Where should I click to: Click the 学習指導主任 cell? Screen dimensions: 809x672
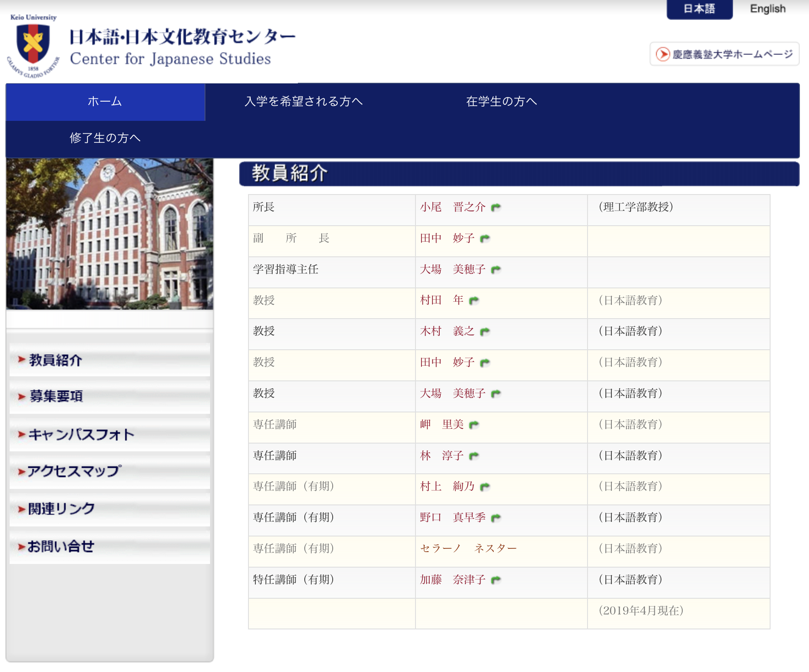coord(332,272)
